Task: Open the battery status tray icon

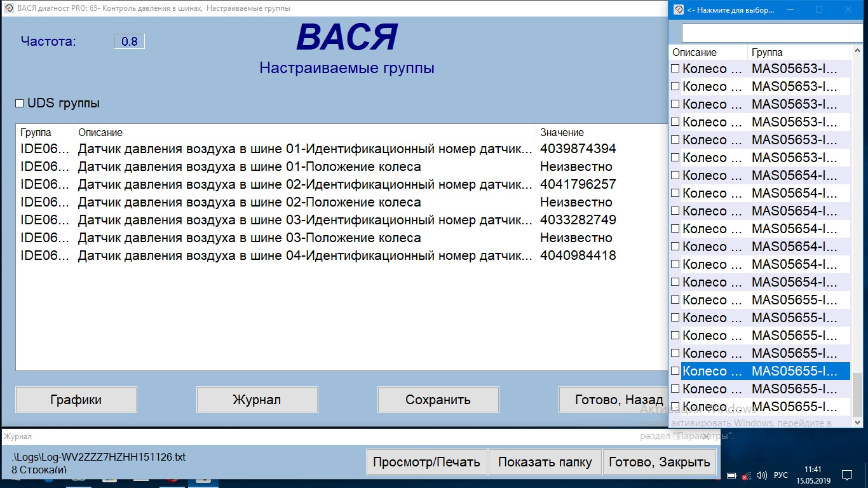Action: [x=731, y=475]
